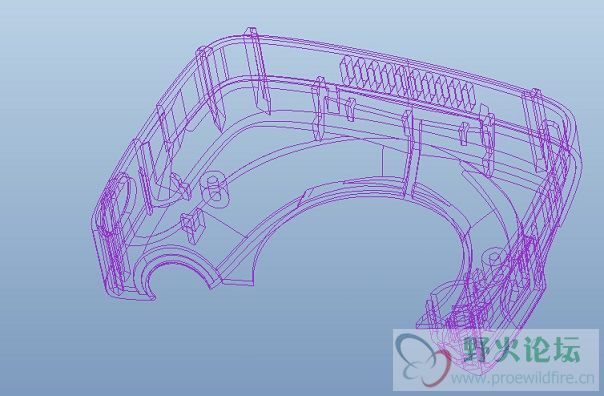Select the cylindrical screw boss on the left

(x=215, y=190)
